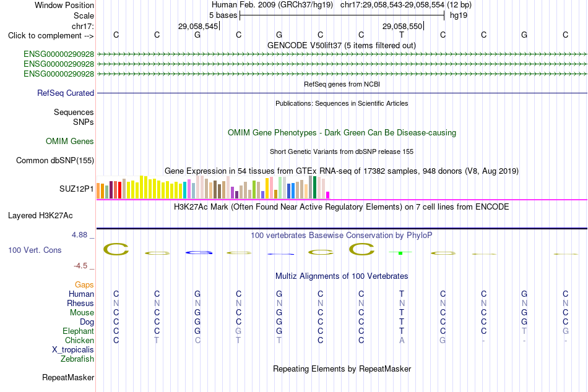This screenshot has width=588, height=392.
Task: Click the tall first C in PhyloP logo
Action: [x=116, y=250]
